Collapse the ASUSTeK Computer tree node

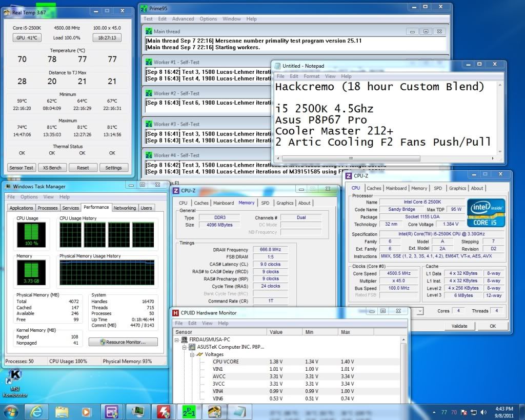pos(185,347)
